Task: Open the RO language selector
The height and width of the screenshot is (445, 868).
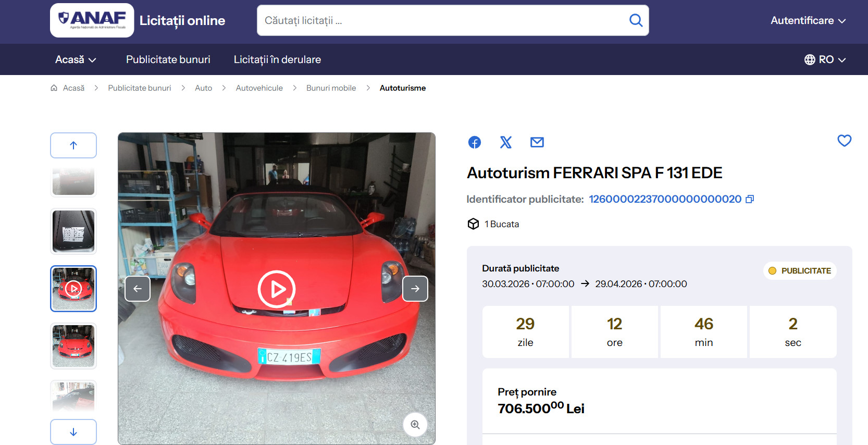Action: pos(825,59)
